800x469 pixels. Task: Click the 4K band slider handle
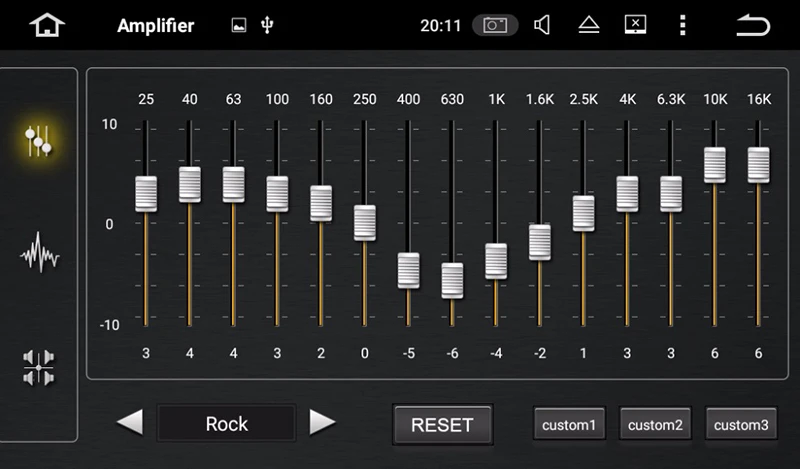click(627, 194)
